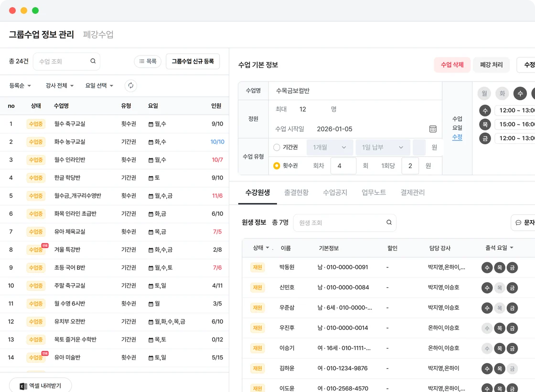Open the 상태 column filter dropdown
The image size is (535, 392).
(x=261, y=248)
